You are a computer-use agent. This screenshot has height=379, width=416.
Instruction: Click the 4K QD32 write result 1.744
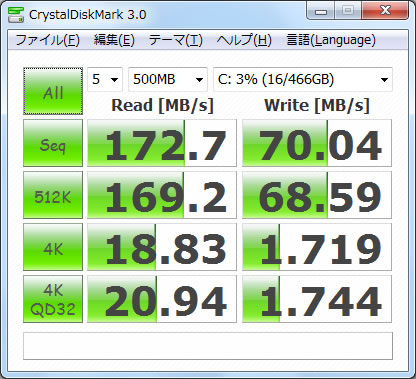click(317, 299)
